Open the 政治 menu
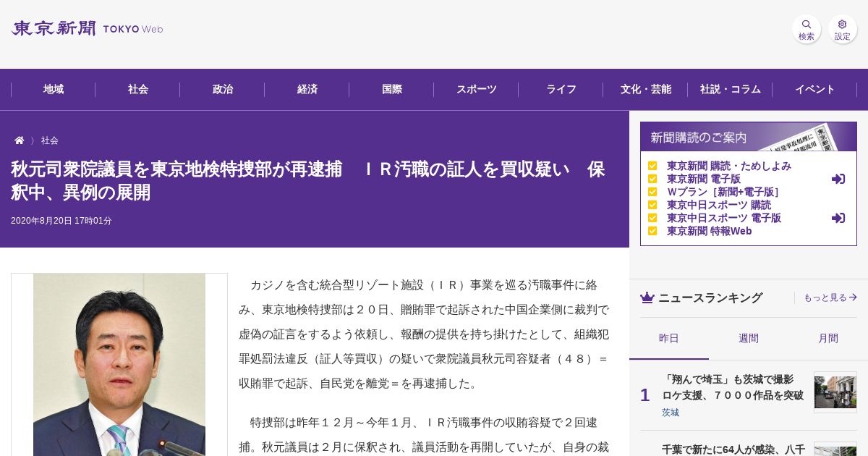Viewport: 868px width, 456px height. point(223,90)
